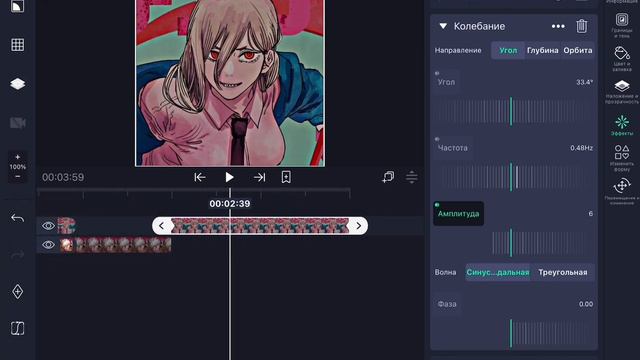
Task: Open the Изменить форму (edit shape) panel
Action: tap(622, 158)
